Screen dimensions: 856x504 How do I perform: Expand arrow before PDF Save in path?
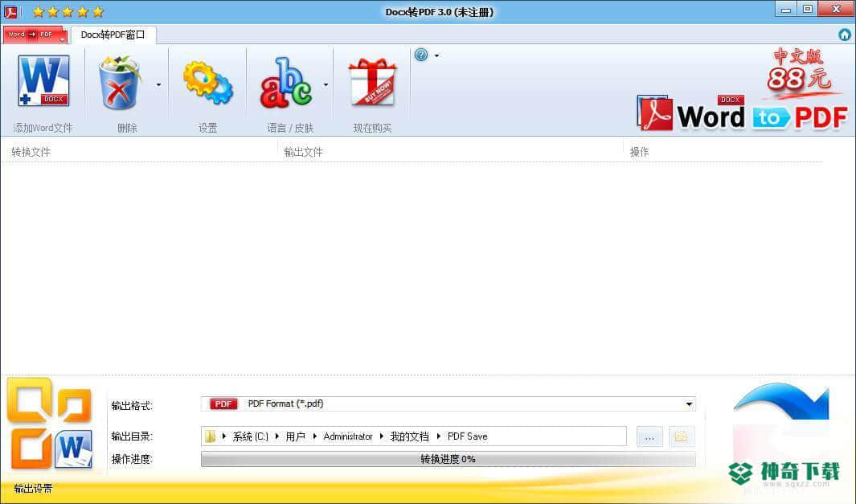tap(438, 436)
